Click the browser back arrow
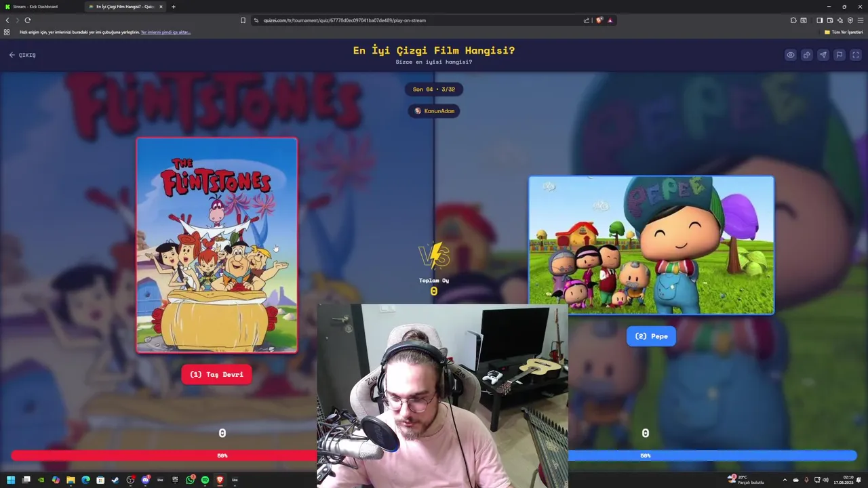The width and height of the screenshot is (868, 488). (x=7, y=20)
